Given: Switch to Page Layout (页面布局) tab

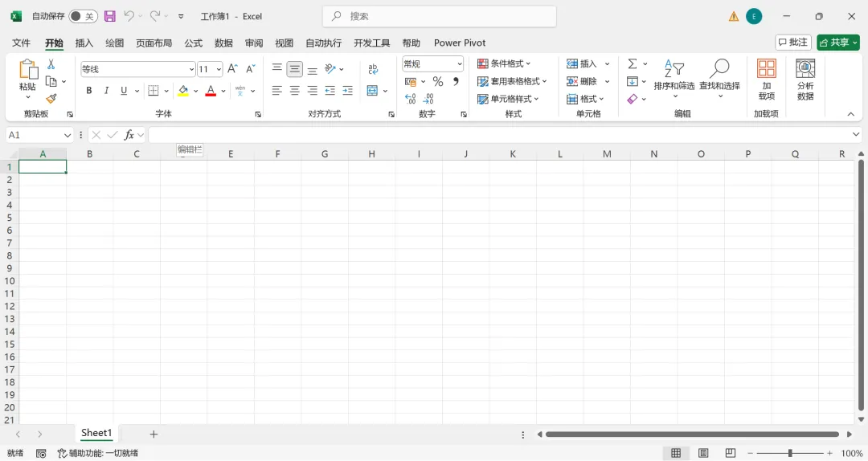Looking at the screenshot, I should [154, 43].
